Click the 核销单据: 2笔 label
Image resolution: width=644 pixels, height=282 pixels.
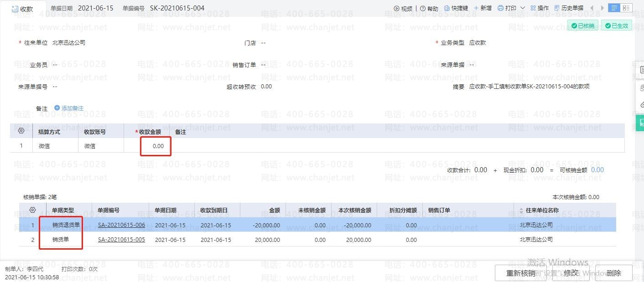[x=40, y=197]
